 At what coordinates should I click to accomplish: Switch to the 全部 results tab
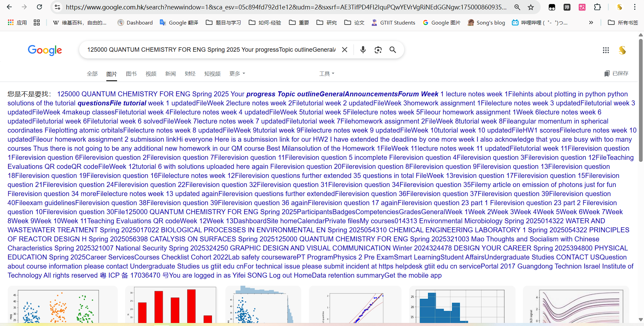(x=92, y=74)
